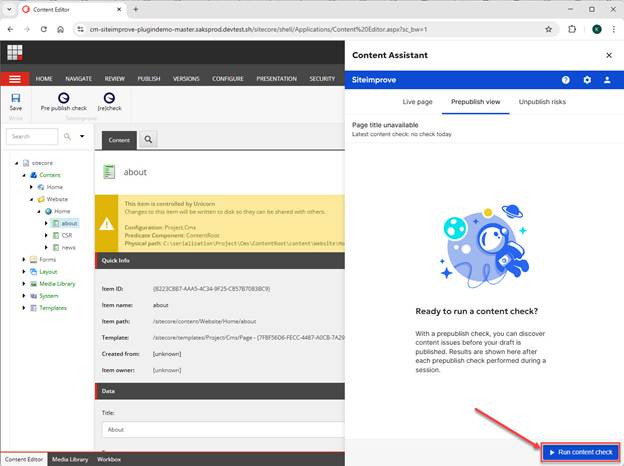Expand the CSR tree node
The height and width of the screenshot is (466, 624).
[x=46, y=236]
